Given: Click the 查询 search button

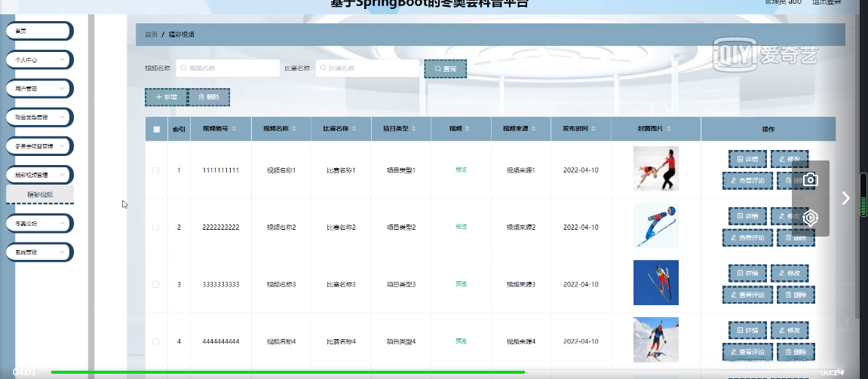Looking at the screenshot, I should pos(446,69).
